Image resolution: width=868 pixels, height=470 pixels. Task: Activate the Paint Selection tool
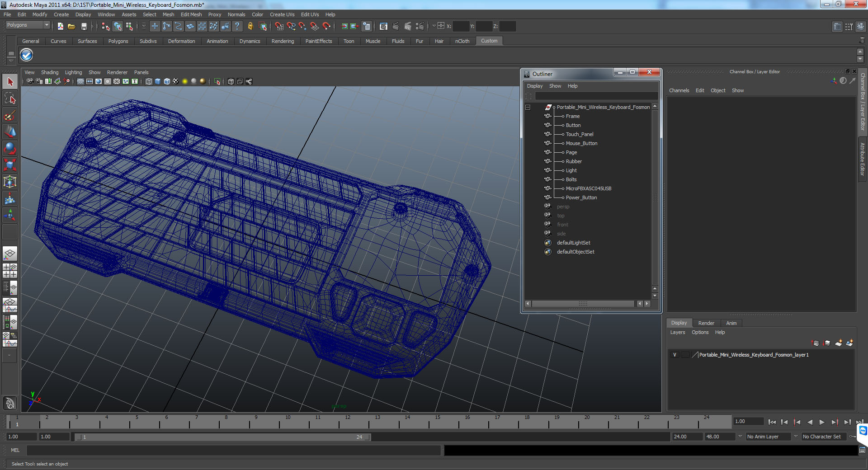[x=10, y=115]
